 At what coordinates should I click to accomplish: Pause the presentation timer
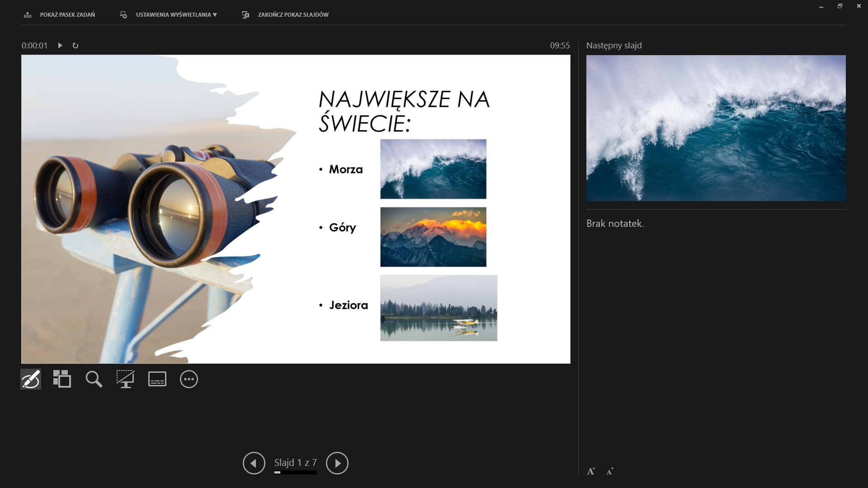[x=60, y=45]
